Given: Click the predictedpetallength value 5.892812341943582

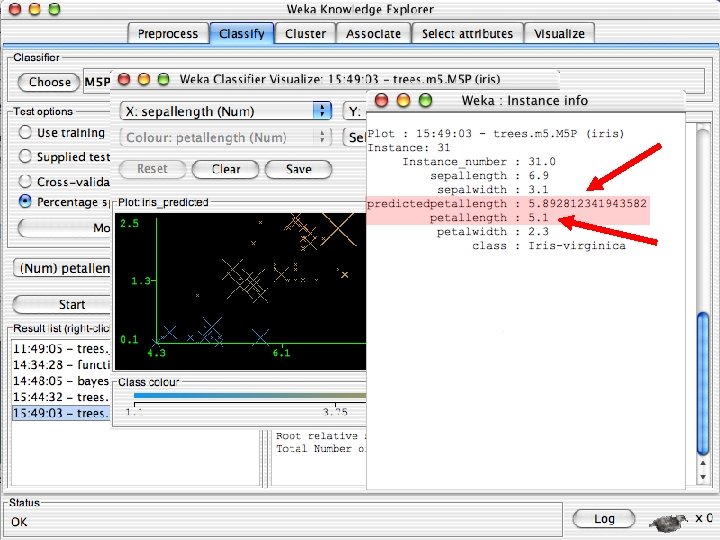Looking at the screenshot, I should click(587, 203).
